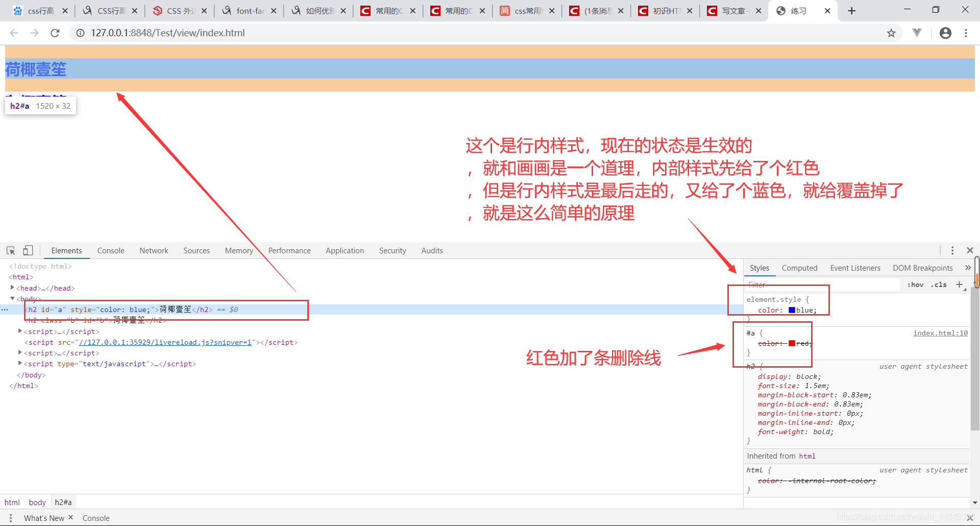Go back to previous page
The image size is (980, 526).
14,33
